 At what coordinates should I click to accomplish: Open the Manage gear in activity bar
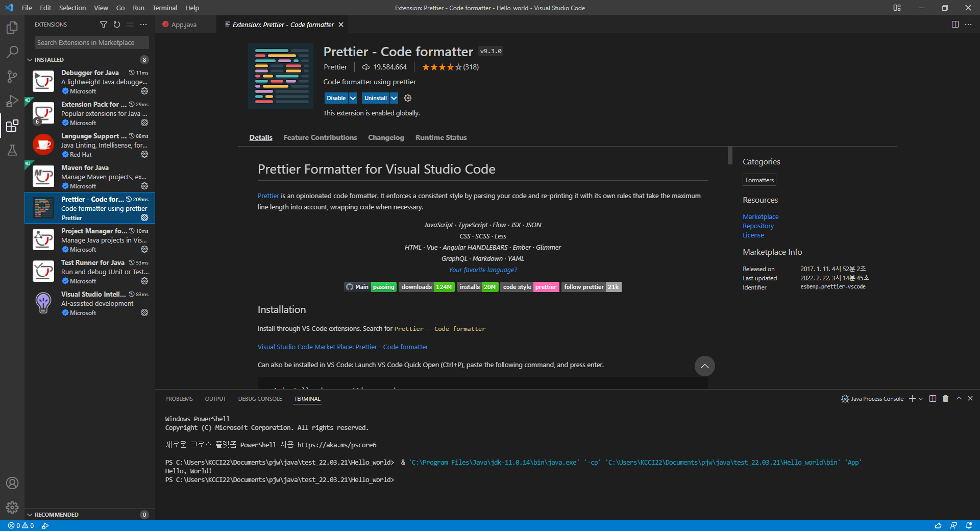(12, 508)
